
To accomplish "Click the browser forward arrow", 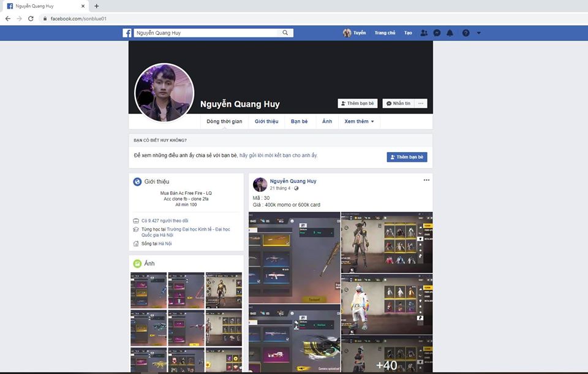I will pyautogui.click(x=20, y=18).
